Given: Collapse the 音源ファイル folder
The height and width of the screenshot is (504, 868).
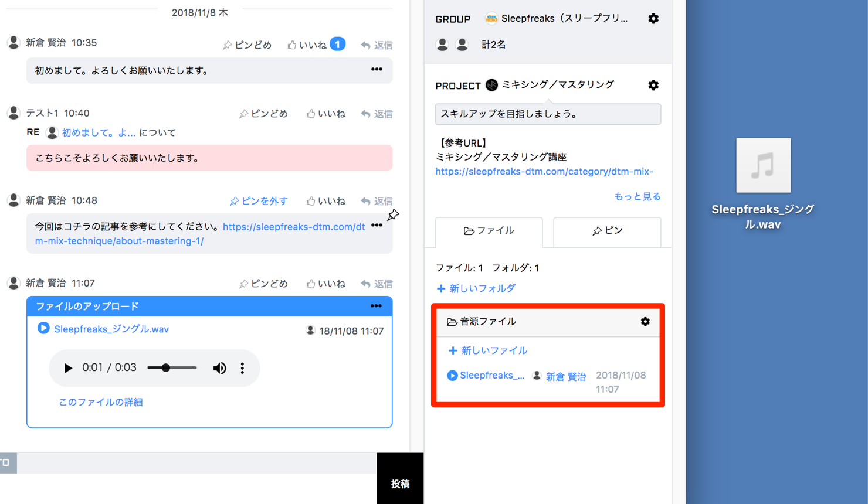Looking at the screenshot, I should pyautogui.click(x=482, y=321).
